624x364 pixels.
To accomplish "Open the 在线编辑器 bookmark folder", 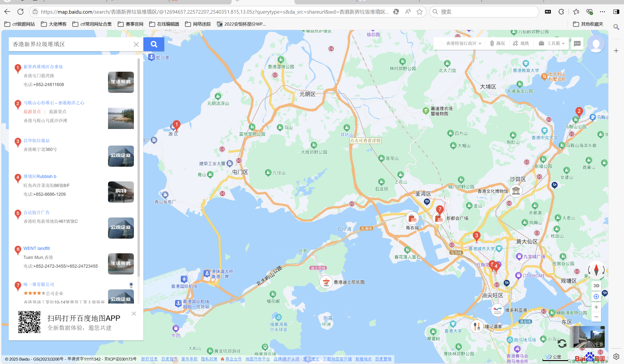I will click(x=164, y=24).
